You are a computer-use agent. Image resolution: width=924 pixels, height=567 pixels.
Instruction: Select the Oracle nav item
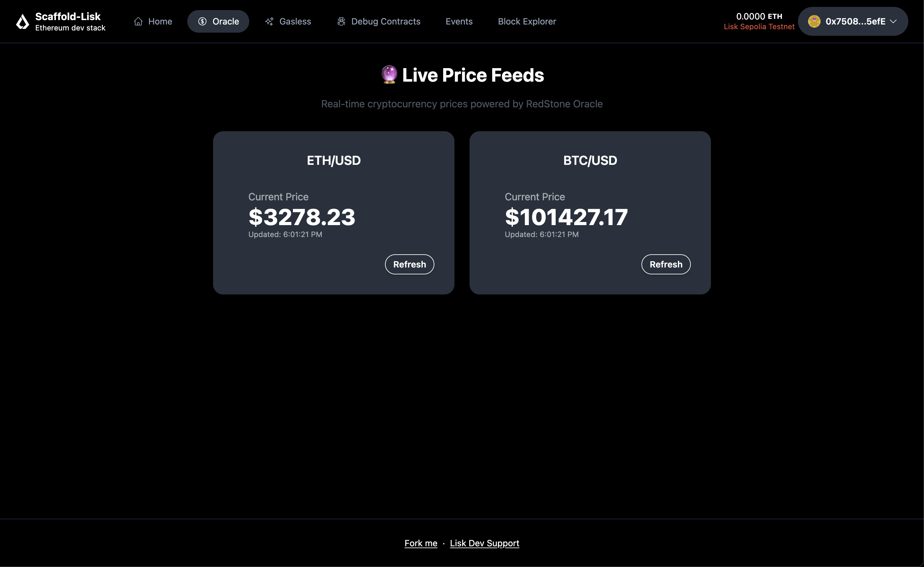pyautogui.click(x=226, y=21)
